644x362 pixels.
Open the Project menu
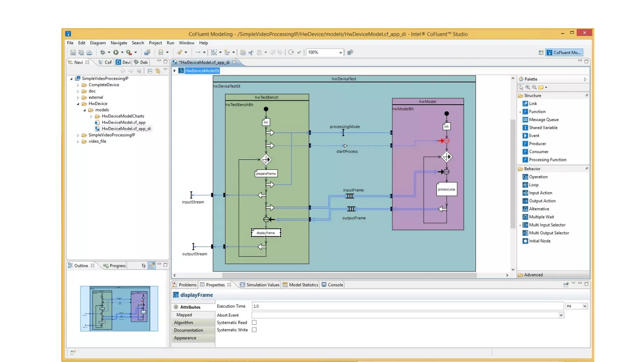[x=155, y=43]
